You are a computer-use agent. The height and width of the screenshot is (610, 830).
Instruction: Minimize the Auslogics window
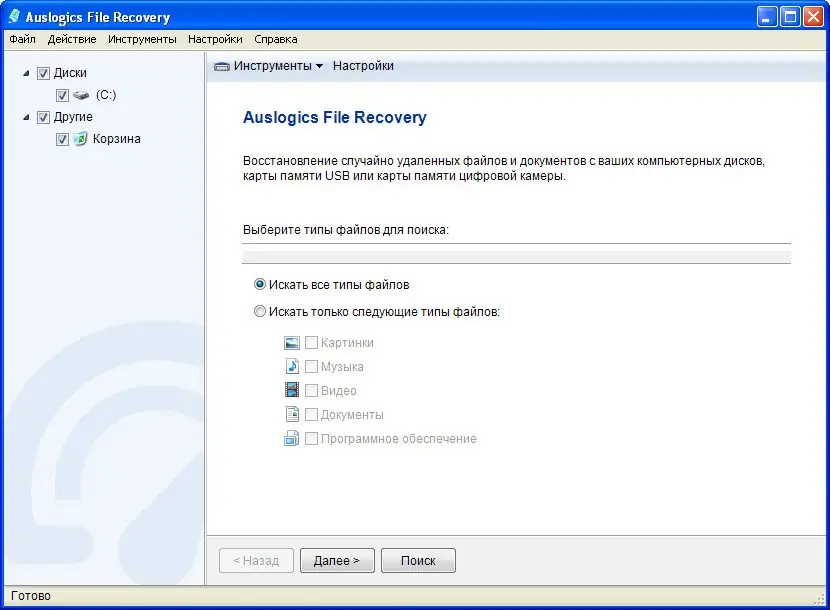click(766, 17)
